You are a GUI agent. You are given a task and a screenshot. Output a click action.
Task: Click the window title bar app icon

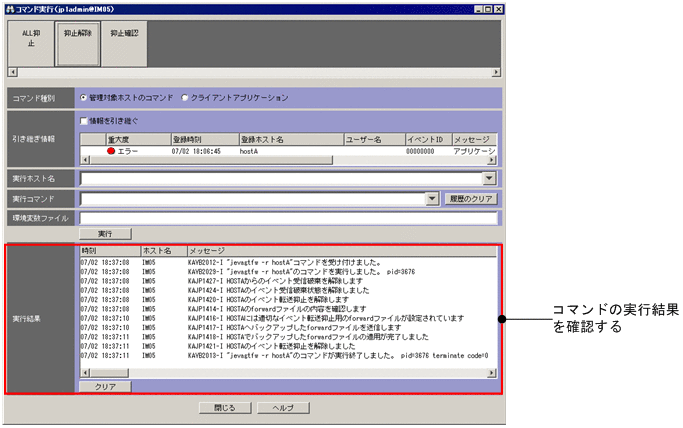(x=10, y=9)
